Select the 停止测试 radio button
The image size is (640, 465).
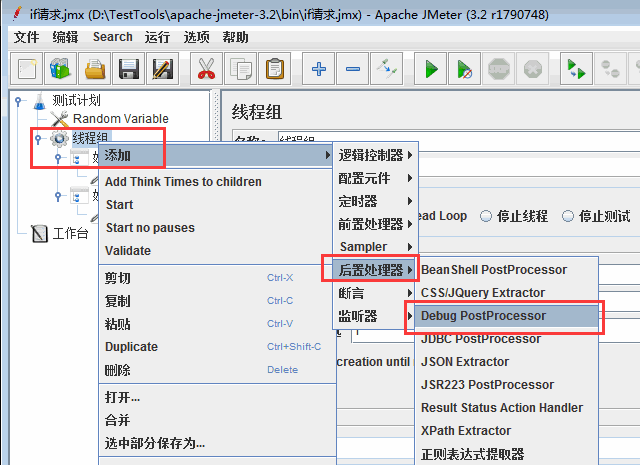click(x=568, y=216)
